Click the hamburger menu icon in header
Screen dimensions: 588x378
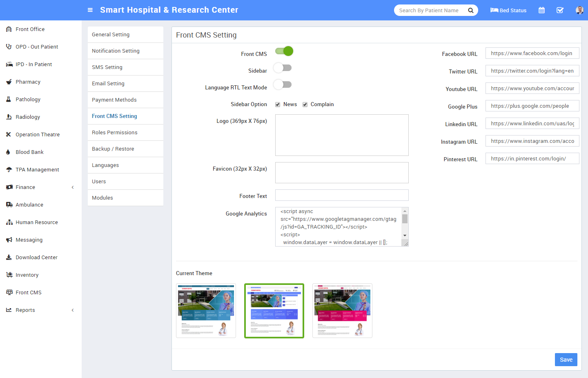[90, 10]
